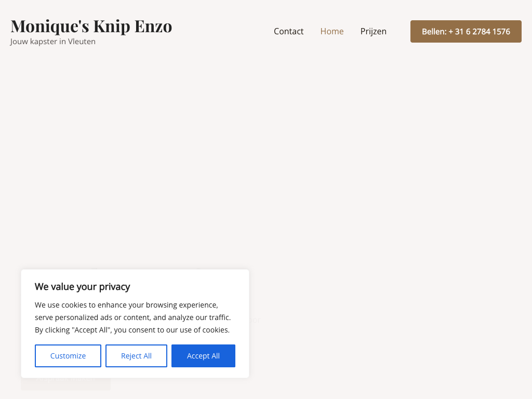
Task: Open the Contact page
Action: 288,31
